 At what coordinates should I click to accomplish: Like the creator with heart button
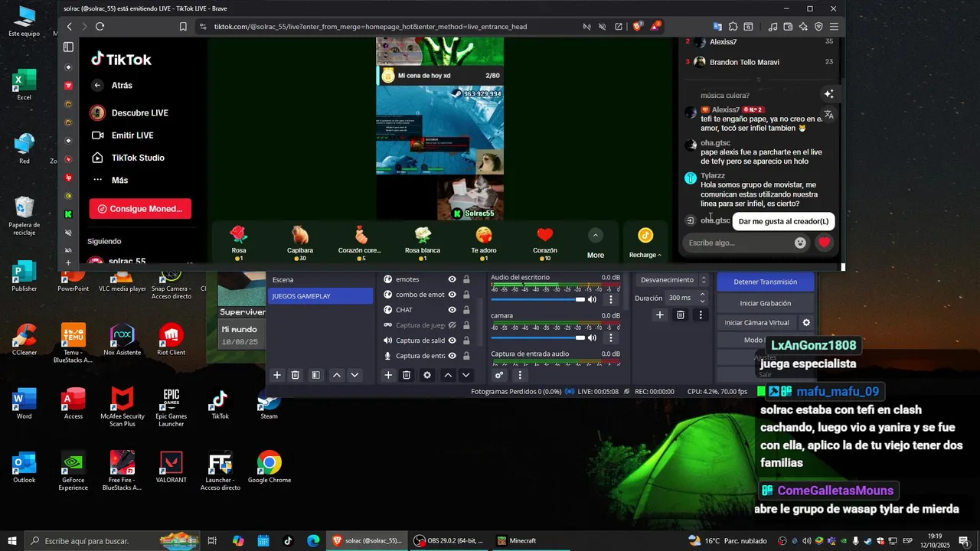click(x=824, y=243)
